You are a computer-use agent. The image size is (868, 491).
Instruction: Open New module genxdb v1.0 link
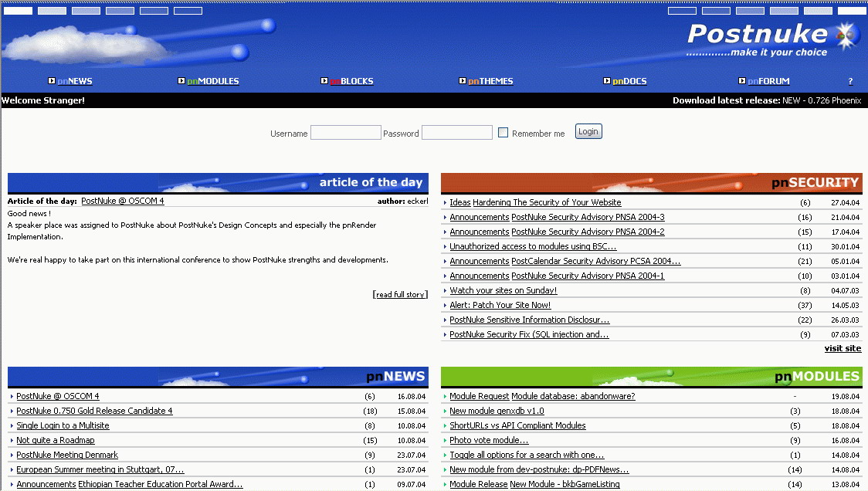tap(497, 411)
